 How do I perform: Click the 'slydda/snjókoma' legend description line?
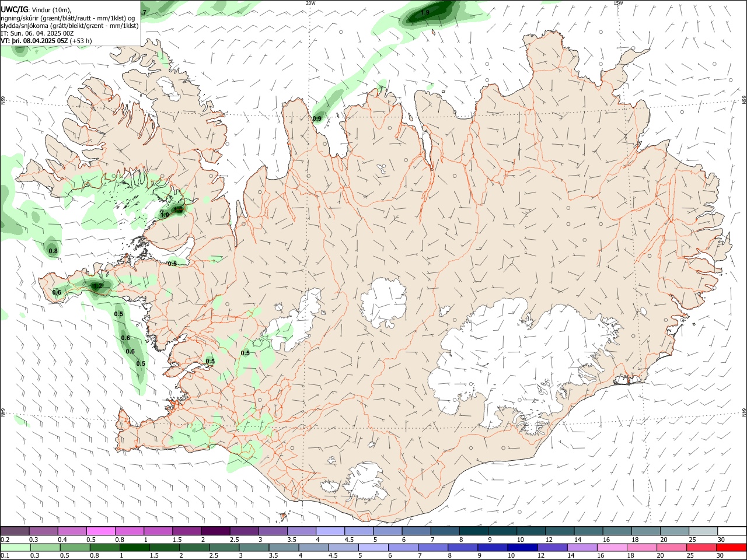[69, 26]
